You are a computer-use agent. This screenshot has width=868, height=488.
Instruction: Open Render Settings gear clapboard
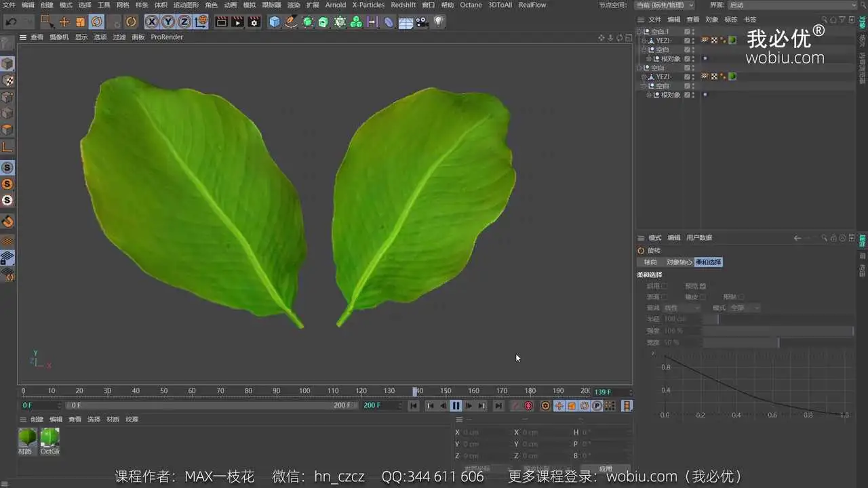254,22
